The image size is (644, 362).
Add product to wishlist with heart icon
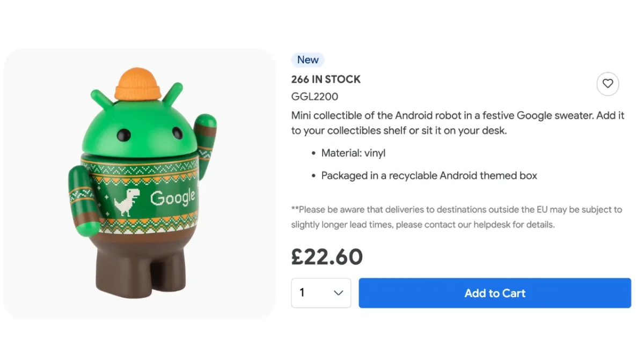608,84
